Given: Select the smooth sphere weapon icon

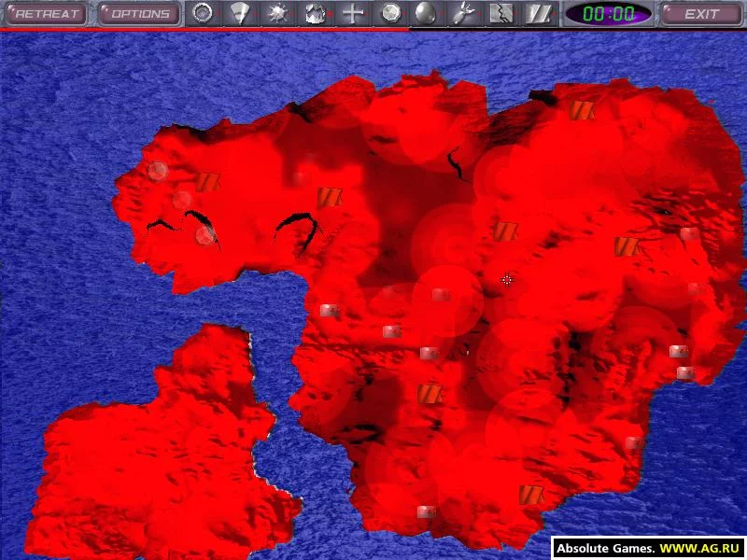Looking at the screenshot, I should pyautogui.click(x=426, y=13).
